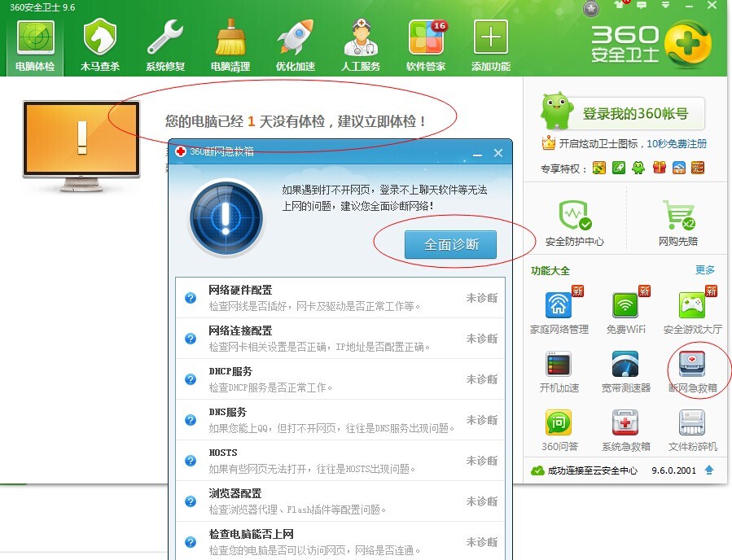Open 宽带测速器 speedometer icon

[x=625, y=371]
